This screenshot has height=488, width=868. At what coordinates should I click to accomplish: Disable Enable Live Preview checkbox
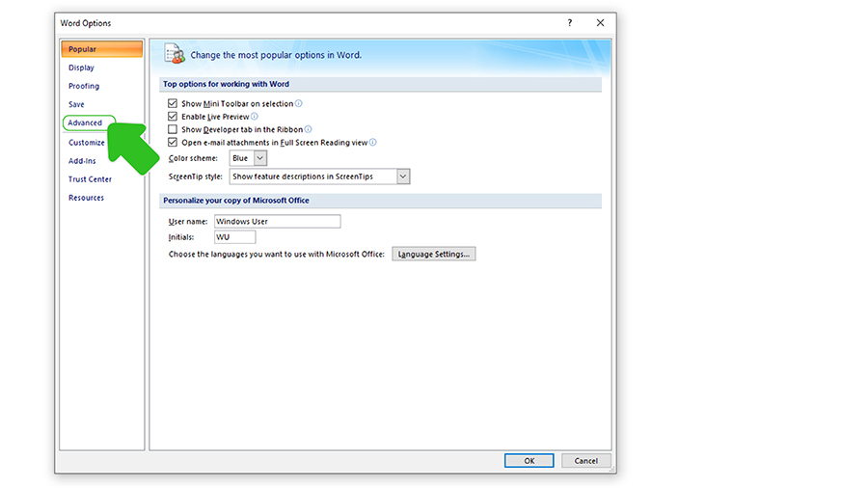point(173,116)
